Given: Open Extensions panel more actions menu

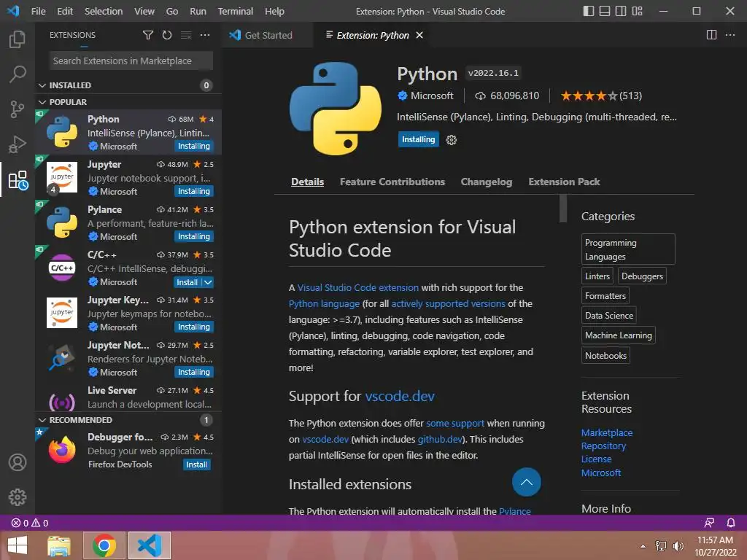Looking at the screenshot, I should click(205, 35).
